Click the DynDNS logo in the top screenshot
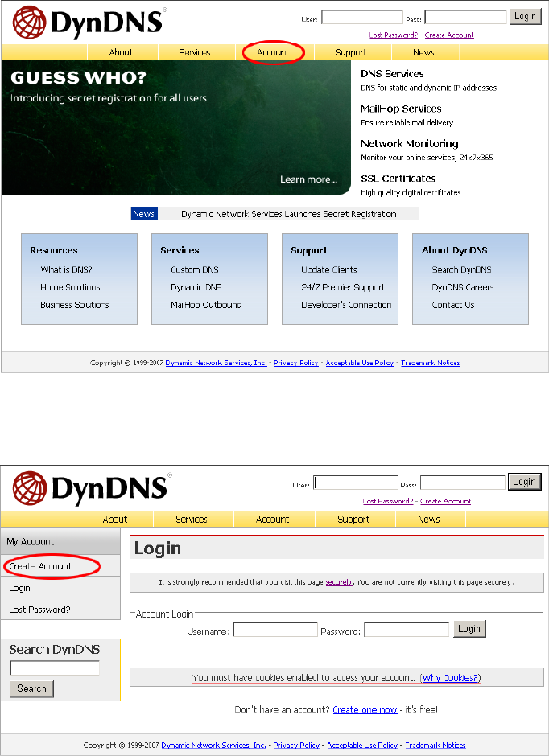The width and height of the screenshot is (549, 756). 89,23
